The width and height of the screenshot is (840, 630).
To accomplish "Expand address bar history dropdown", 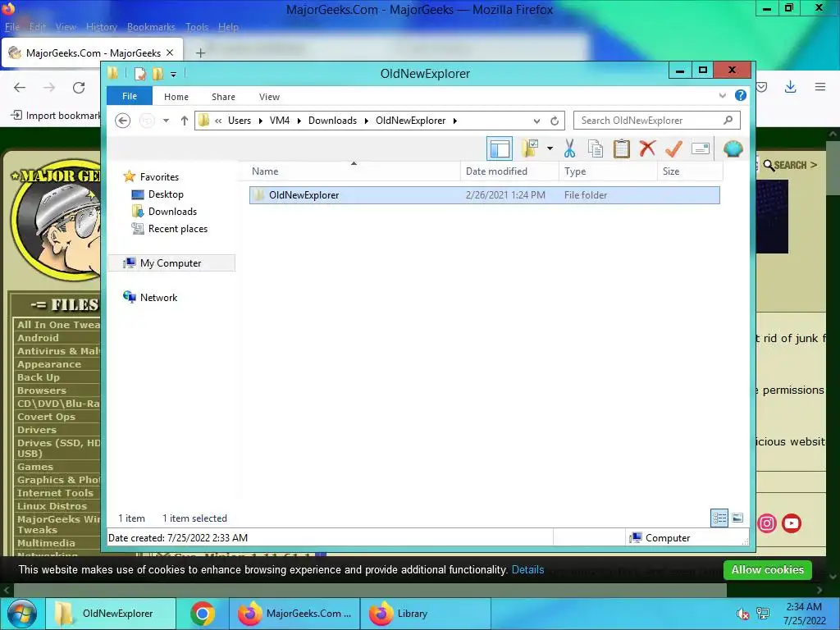I will point(536,121).
